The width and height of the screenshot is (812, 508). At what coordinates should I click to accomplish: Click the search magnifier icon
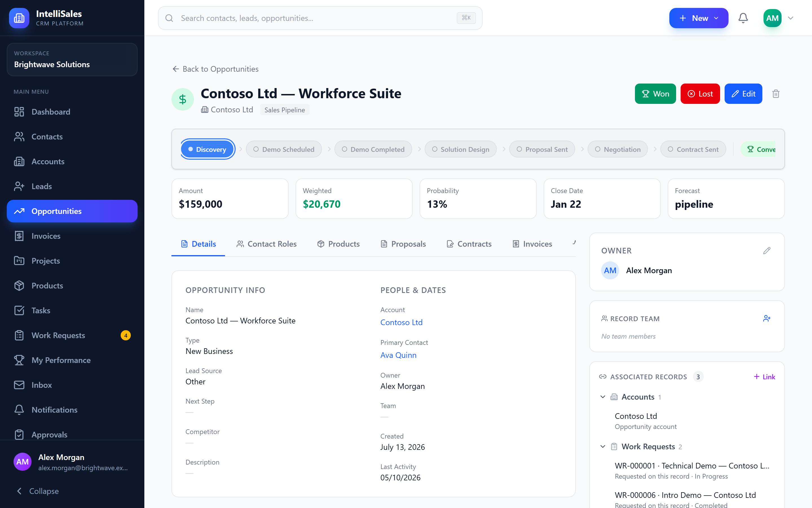pyautogui.click(x=169, y=18)
